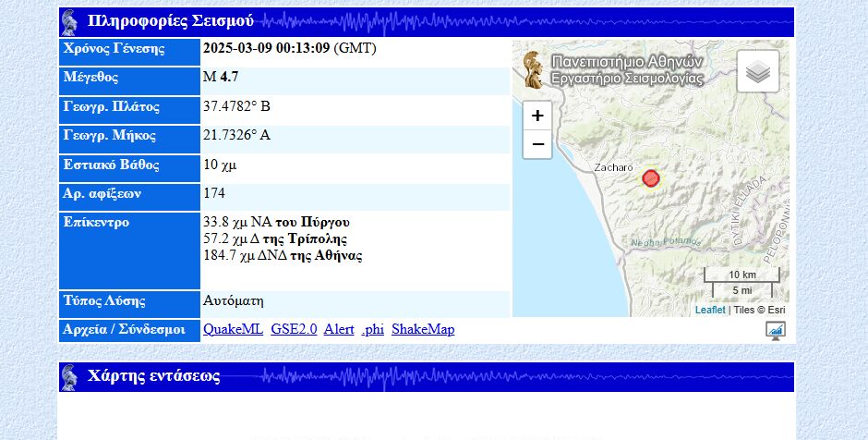
Task: Open the ShakeMap link
Action: tap(423, 329)
